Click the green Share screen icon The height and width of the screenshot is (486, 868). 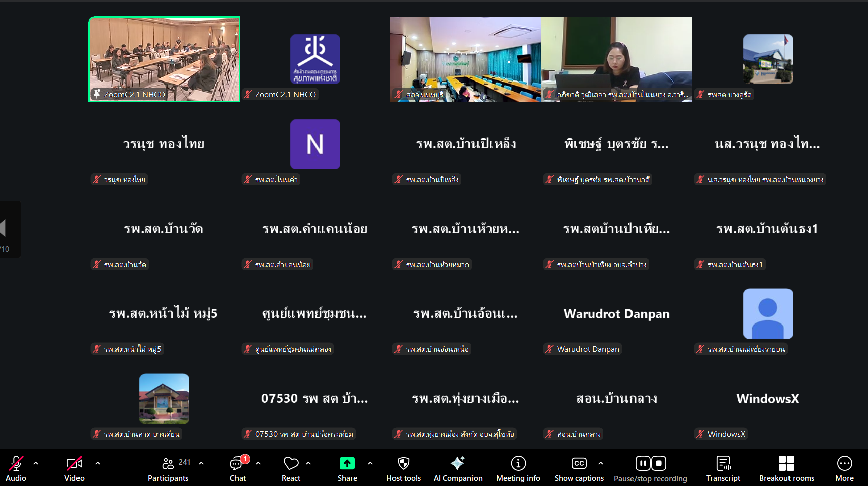347,463
